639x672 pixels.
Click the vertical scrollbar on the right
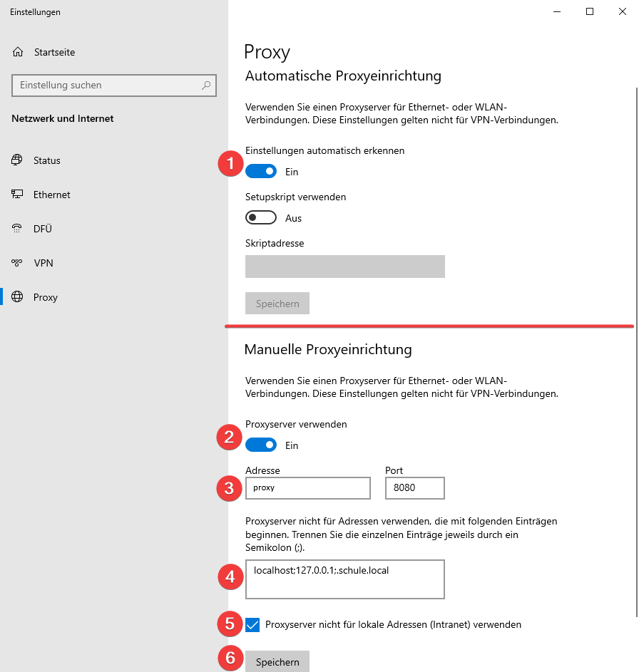coord(636,351)
